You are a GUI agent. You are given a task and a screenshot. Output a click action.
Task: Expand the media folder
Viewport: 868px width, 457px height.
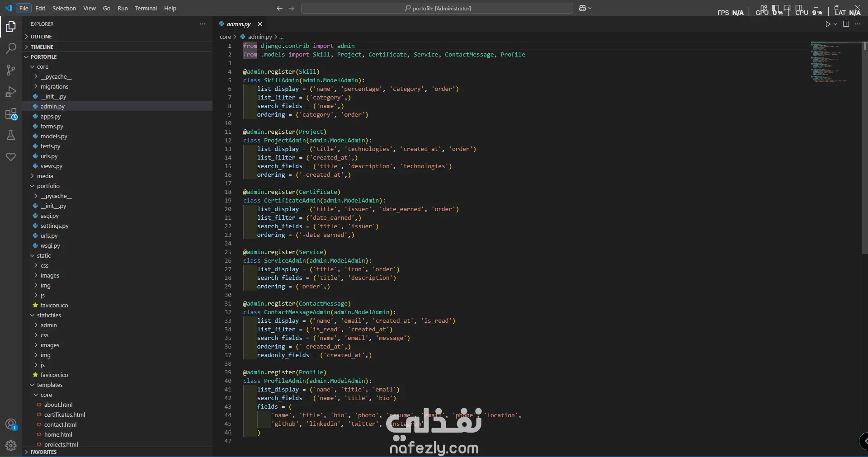click(118, 176)
